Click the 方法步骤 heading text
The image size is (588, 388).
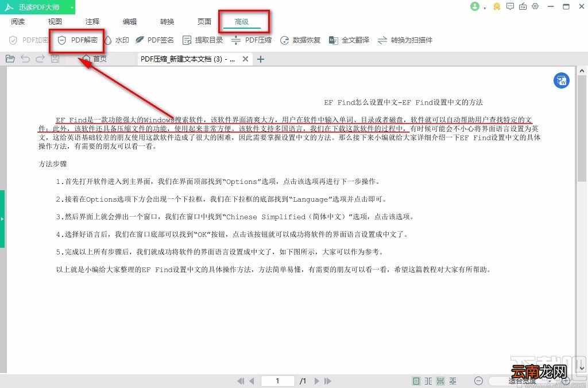click(52, 164)
